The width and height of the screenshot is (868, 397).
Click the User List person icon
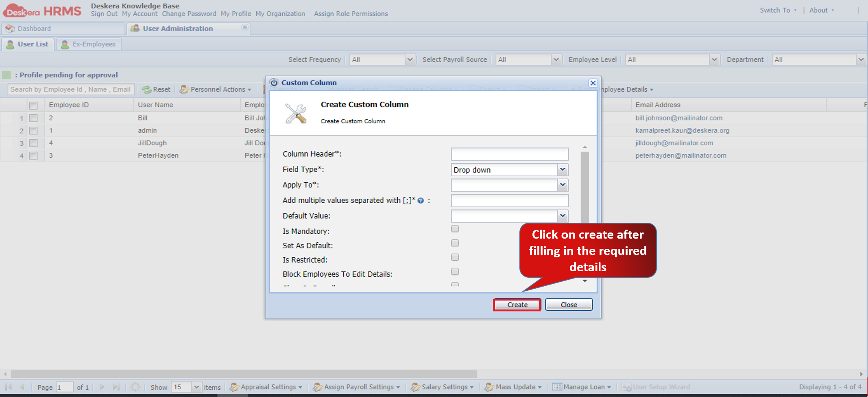(x=11, y=44)
